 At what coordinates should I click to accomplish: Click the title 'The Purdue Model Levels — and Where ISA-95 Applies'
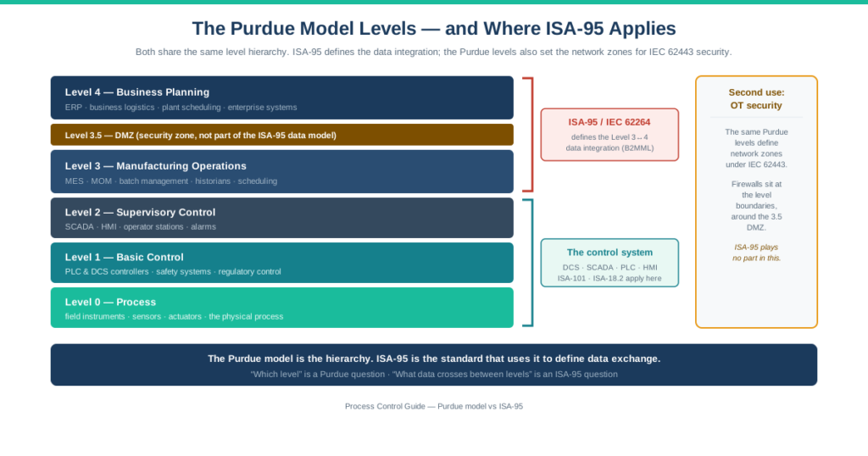tap(433, 28)
